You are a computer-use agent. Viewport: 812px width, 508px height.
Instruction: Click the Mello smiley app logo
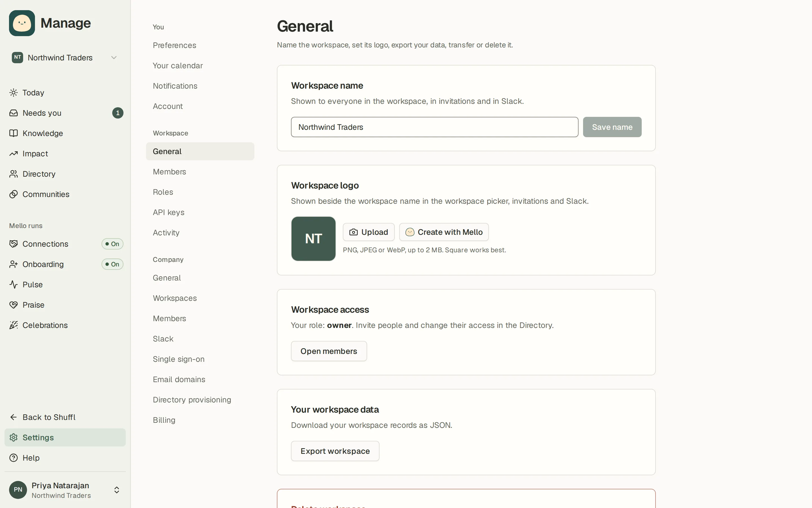pos(22,23)
